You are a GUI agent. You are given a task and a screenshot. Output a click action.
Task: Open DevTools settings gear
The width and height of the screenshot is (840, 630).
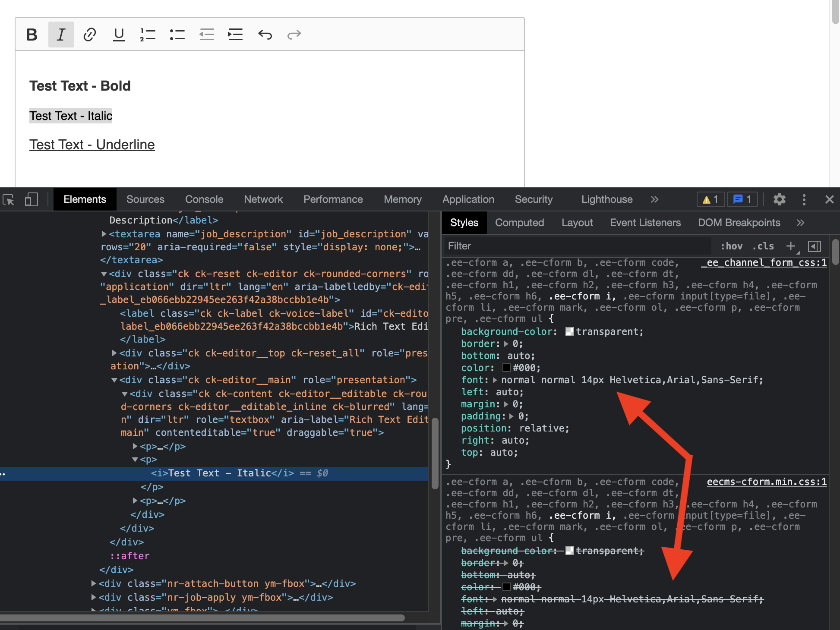[x=779, y=199]
